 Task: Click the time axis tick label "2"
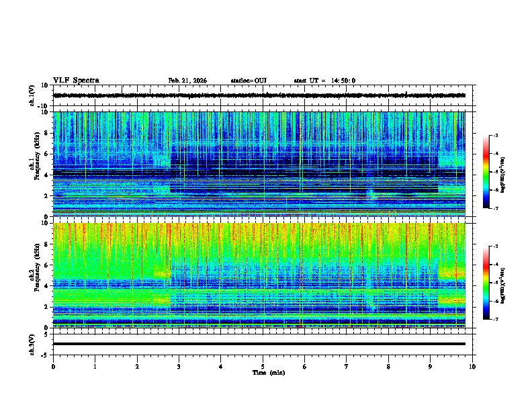tap(137, 367)
